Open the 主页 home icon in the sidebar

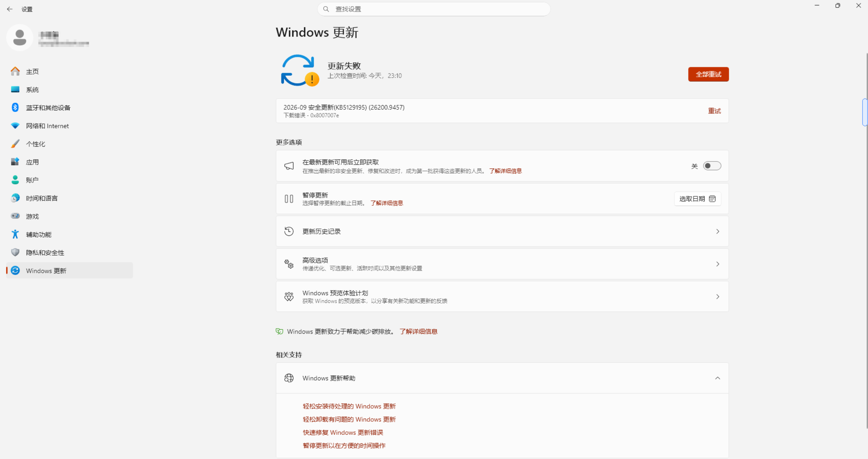tap(15, 71)
